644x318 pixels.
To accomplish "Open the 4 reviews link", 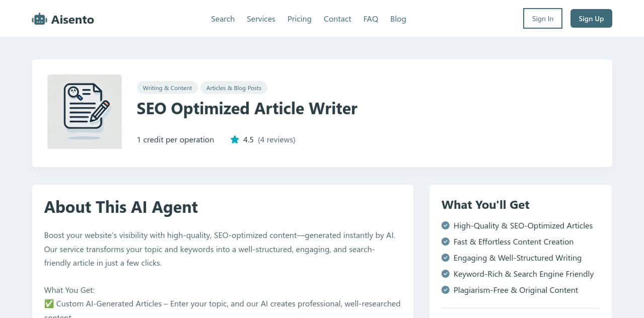I will pyautogui.click(x=276, y=139).
